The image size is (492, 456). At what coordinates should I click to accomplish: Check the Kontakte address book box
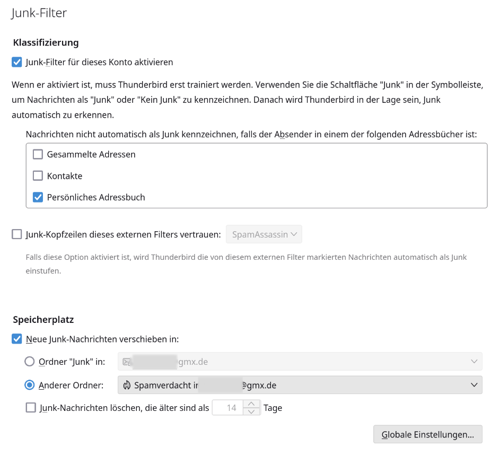tap(38, 176)
